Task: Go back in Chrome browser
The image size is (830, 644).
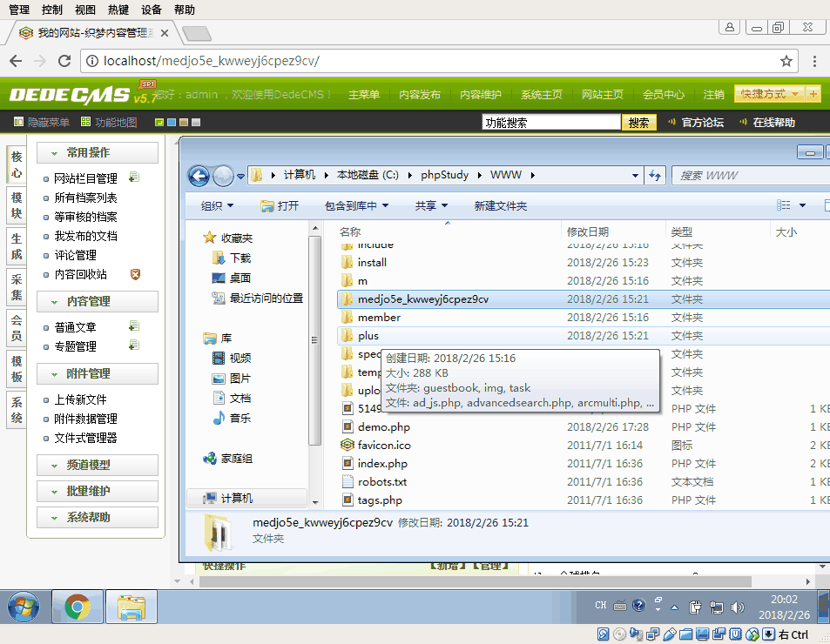Action: click(x=16, y=61)
